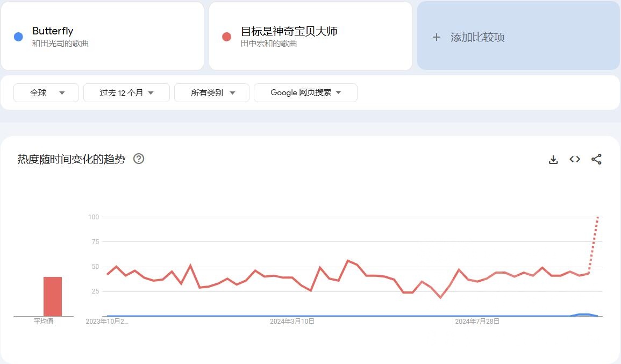The width and height of the screenshot is (621, 364).
Task: Click the red dot beside 目标是神奇宝贝大师
Action: point(226,37)
